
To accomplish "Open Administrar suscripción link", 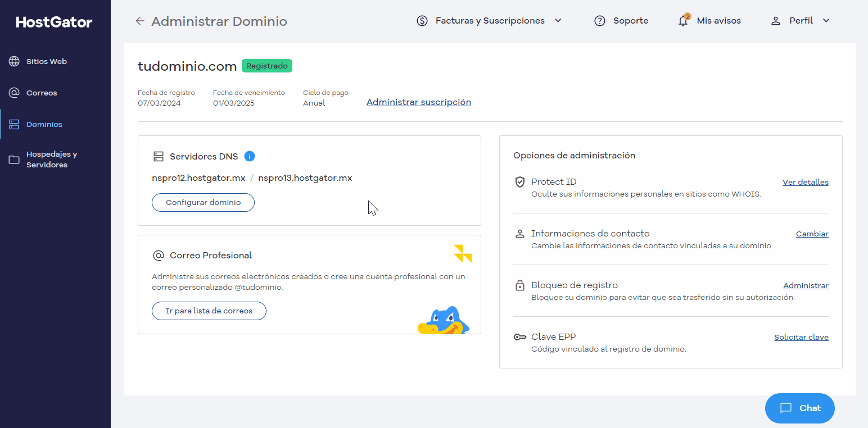I will click(419, 102).
